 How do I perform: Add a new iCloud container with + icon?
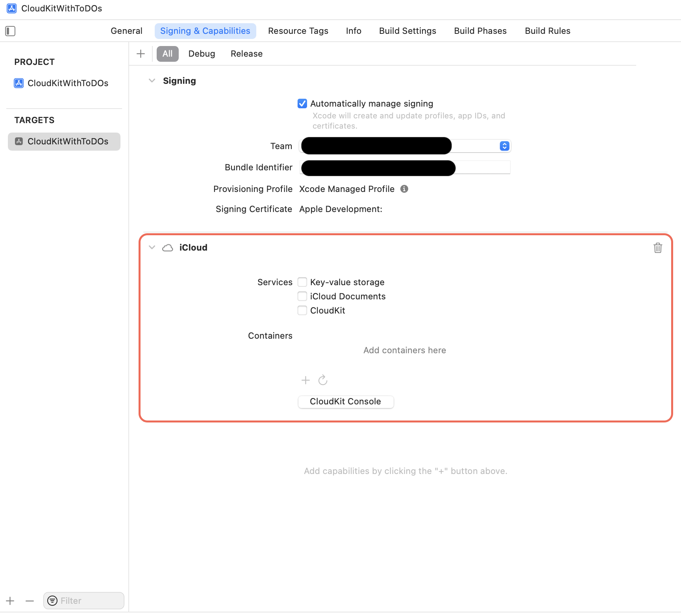(305, 380)
